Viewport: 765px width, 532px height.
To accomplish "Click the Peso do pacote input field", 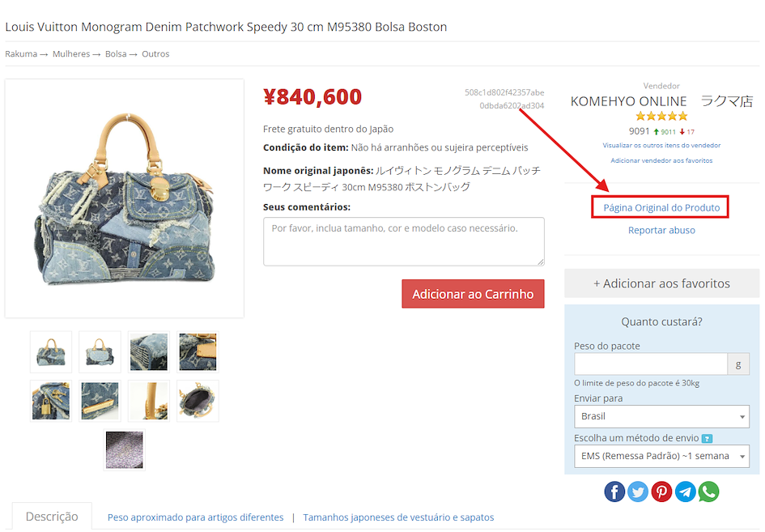I will click(651, 364).
